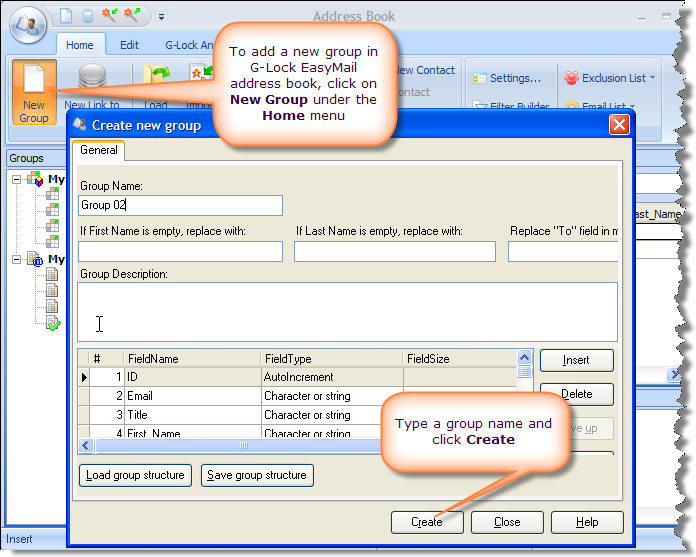Click the field table vertical scrollbar thumb
Screen dimensions: 696x557
click(x=524, y=371)
